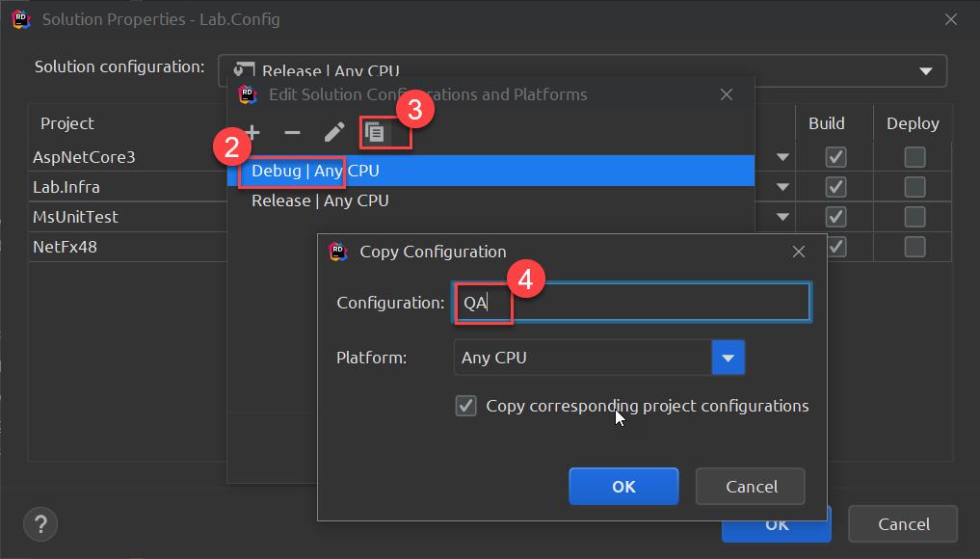The image size is (980, 559).
Task: Enable Deploy for Lab.Infra project
Action: 914,187
